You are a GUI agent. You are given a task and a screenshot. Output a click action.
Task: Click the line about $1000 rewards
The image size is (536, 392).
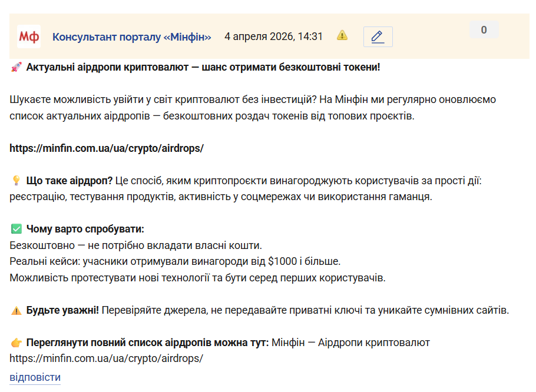click(175, 261)
